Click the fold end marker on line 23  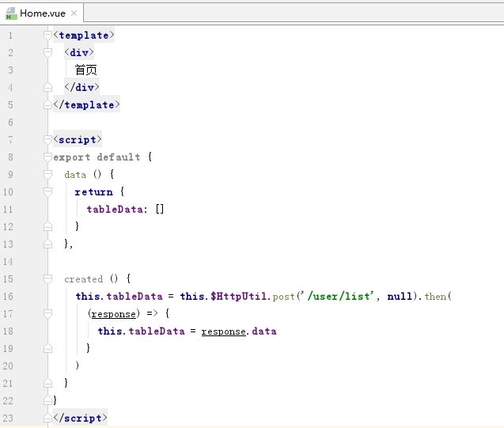click(x=47, y=418)
